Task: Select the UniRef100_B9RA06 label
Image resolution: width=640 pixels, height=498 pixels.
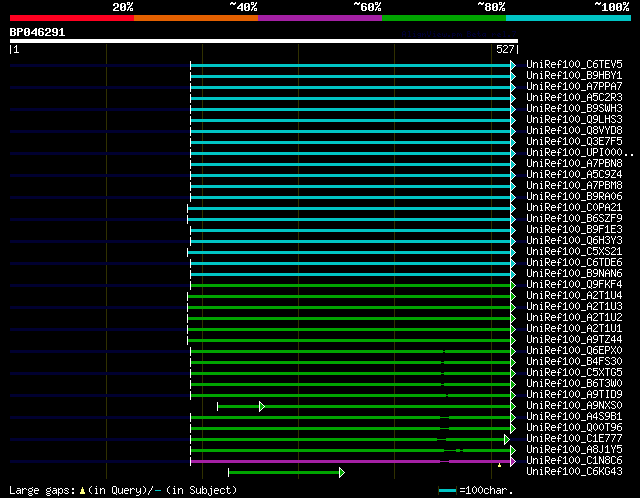Action: point(574,196)
